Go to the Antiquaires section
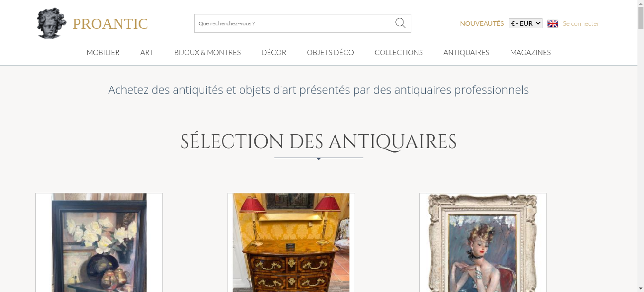Viewport: 644px width, 292px height. pos(466,52)
